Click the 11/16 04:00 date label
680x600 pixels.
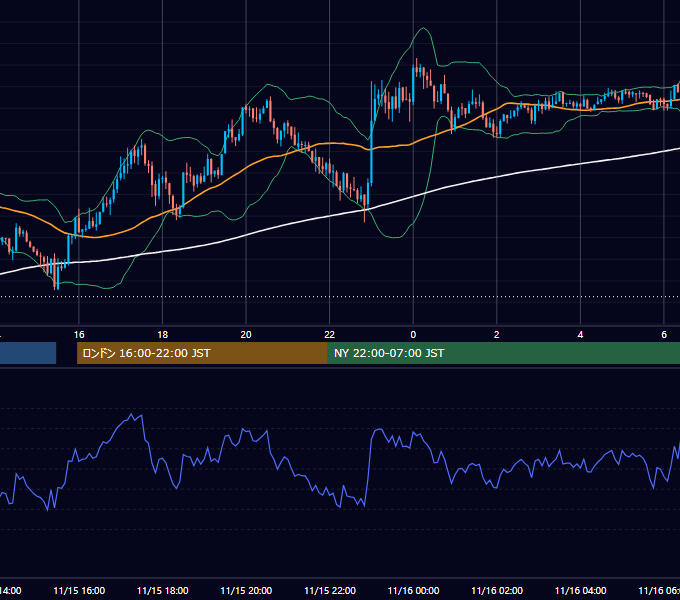click(x=580, y=591)
